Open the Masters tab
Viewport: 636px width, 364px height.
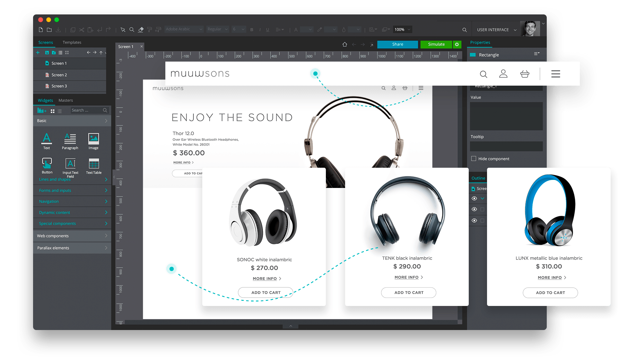click(x=65, y=100)
